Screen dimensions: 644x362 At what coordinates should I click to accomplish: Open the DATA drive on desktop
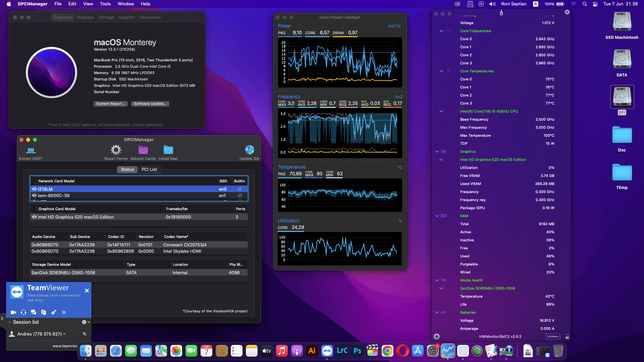pyautogui.click(x=622, y=59)
